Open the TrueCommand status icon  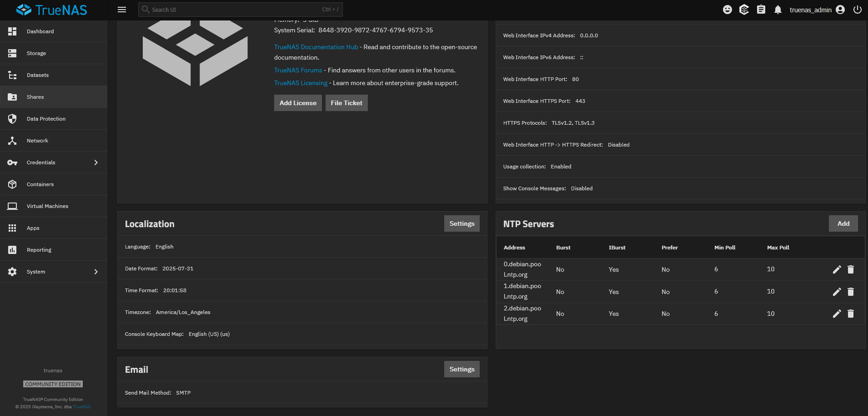coord(744,10)
